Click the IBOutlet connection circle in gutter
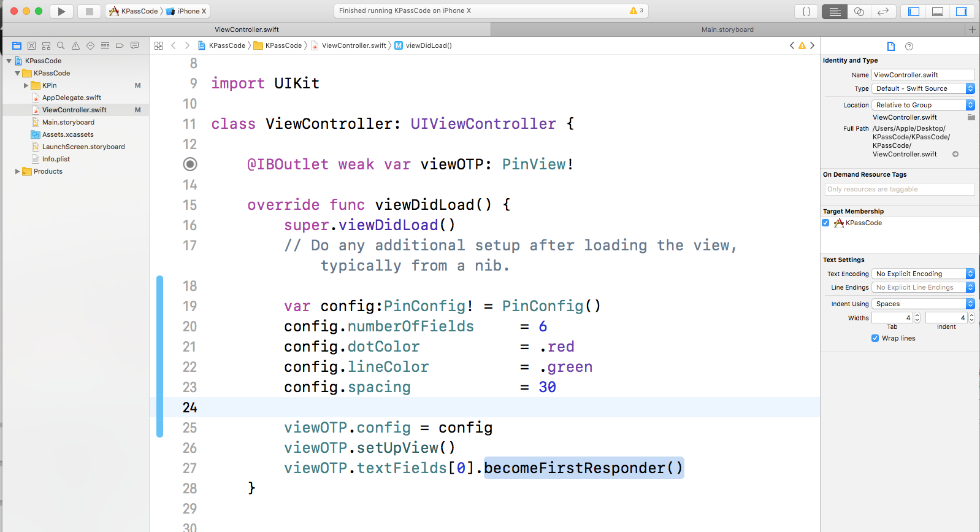The width and height of the screenshot is (980, 532). click(190, 164)
